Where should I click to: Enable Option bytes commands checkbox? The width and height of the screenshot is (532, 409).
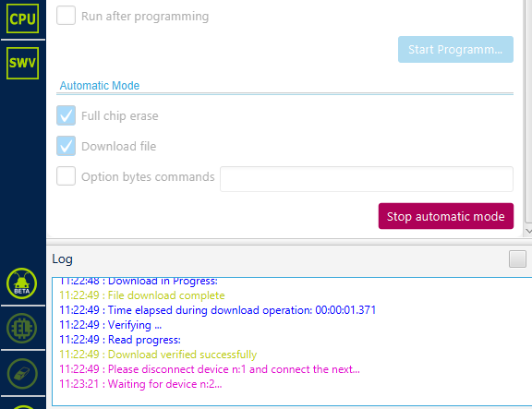coord(66,176)
